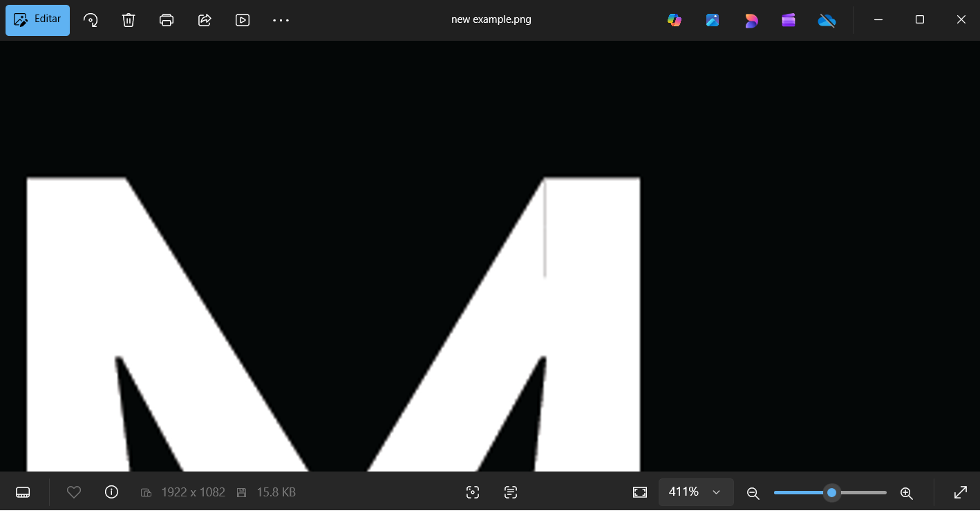Viewport: 980px width, 513px height.
Task: Open Copilot from the title bar
Action: tap(674, 20)
